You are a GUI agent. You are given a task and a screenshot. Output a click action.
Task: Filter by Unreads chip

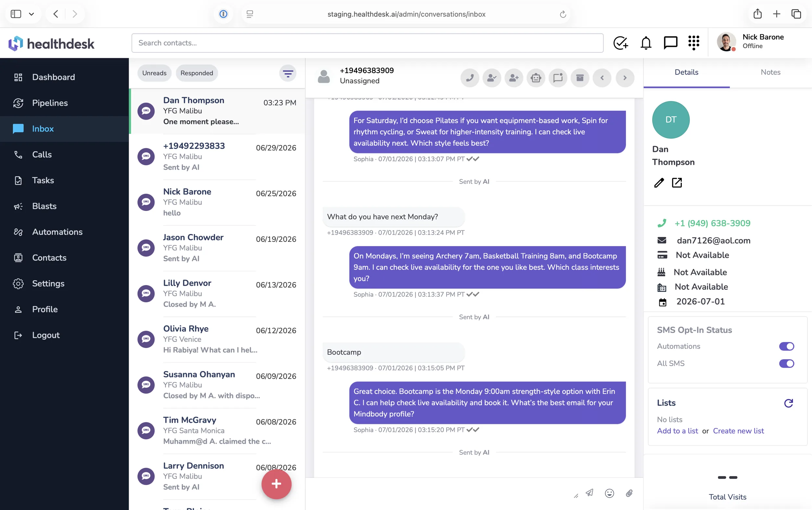tap(154, 73)
